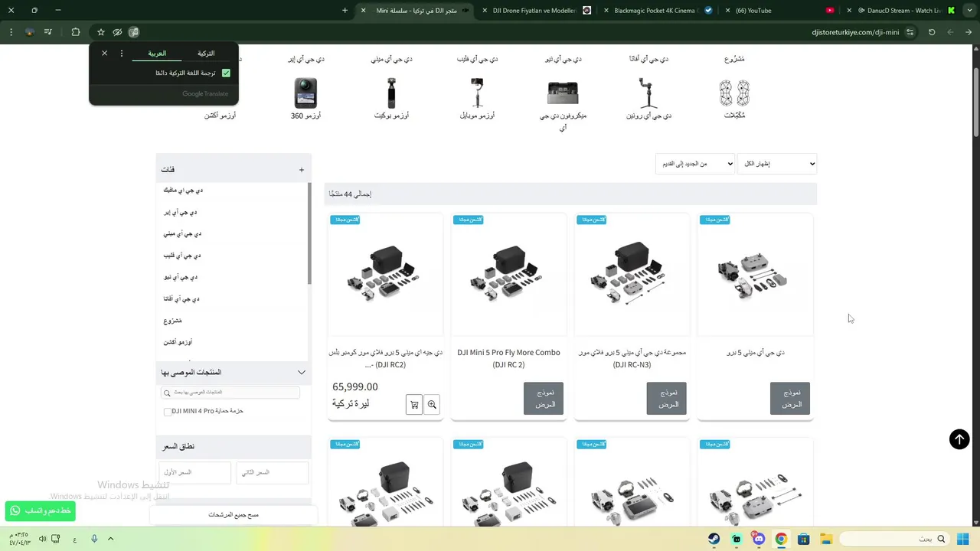The width and height of the screenshot is (980, 551).
Task: Open Discord from the taskbar
Action: pos(759,539)
